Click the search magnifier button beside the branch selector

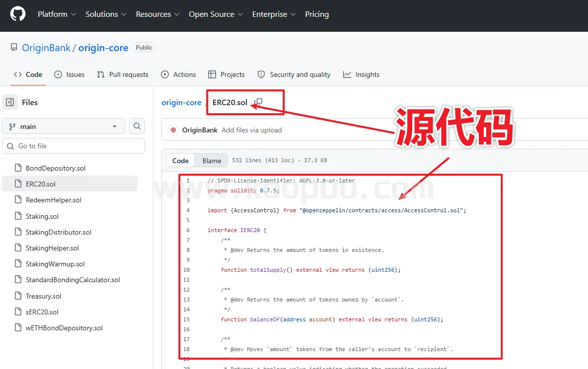(137, 126)
